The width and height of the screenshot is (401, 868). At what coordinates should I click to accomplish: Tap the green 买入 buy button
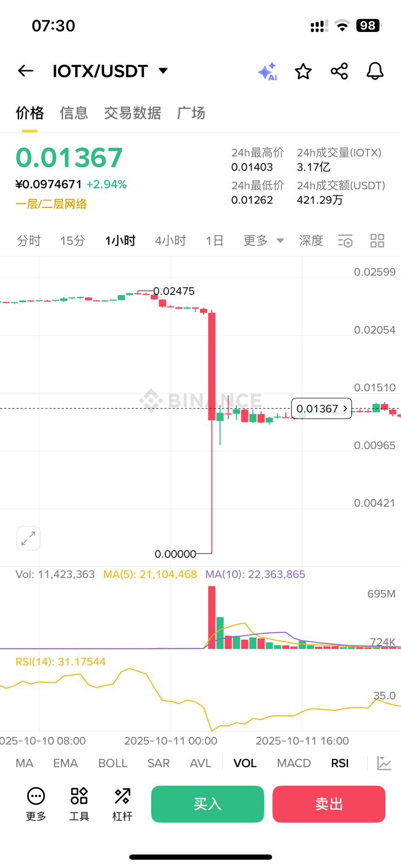point(208,804)
